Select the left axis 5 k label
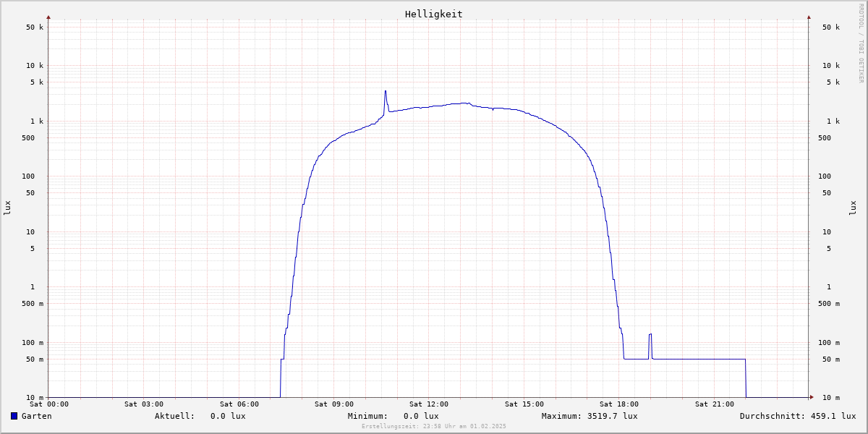 (x=37, y=82)
